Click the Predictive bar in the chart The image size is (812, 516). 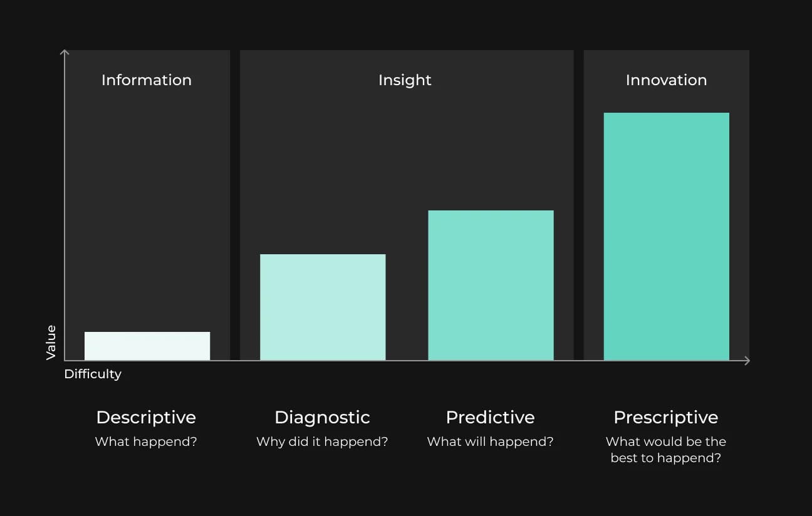click(x=491, y=285)
